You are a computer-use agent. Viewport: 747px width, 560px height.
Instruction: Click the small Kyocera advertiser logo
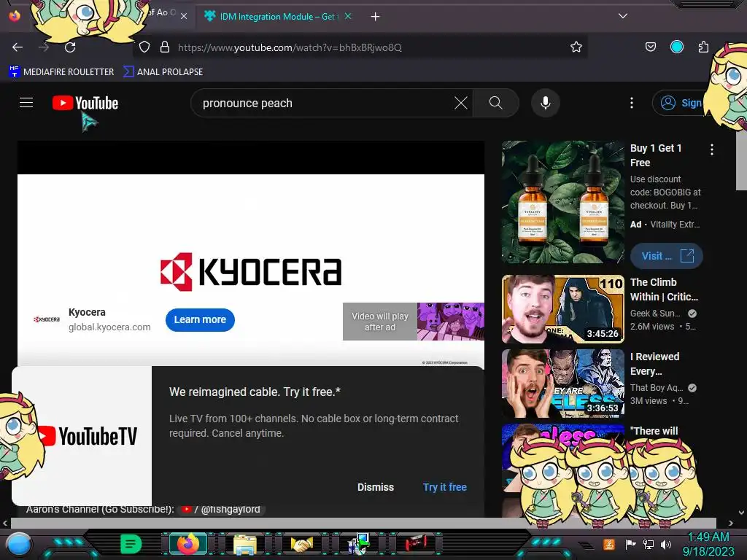pyautogui.click(x=47, y=319)
